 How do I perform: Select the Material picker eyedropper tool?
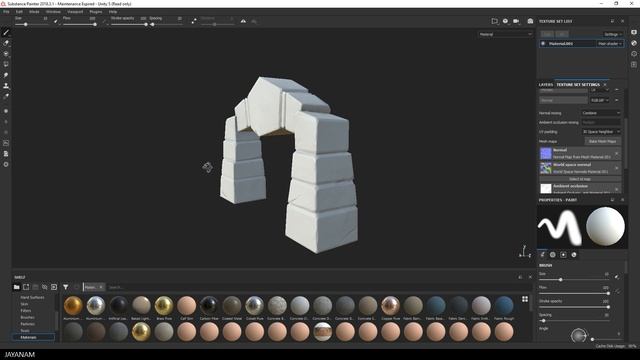(x=6, y=96)
